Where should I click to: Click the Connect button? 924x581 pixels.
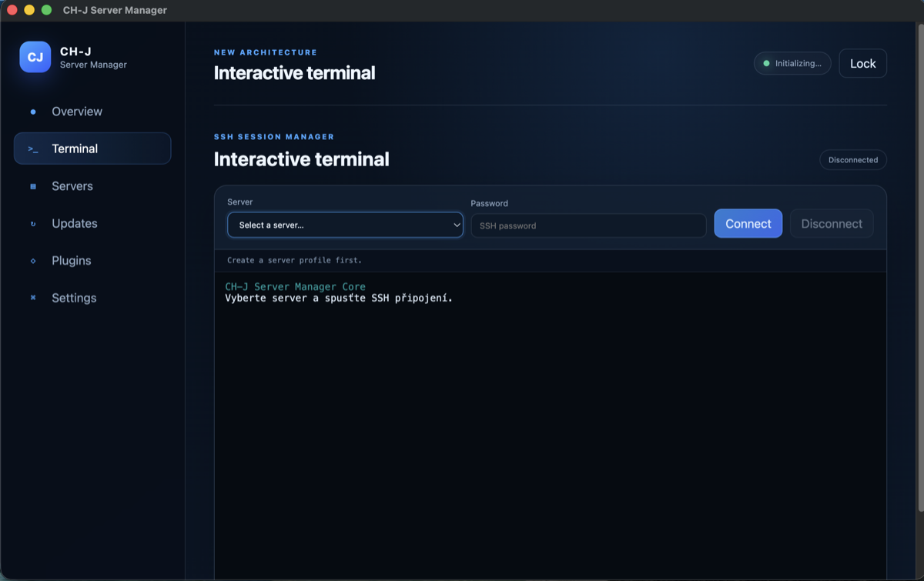coord(748,224)
